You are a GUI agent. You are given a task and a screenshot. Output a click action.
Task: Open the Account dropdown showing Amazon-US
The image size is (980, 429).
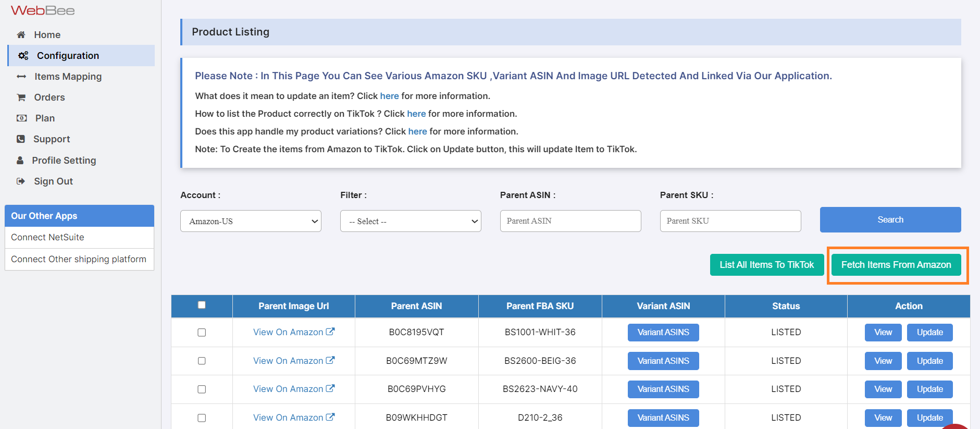pos(251,221)
